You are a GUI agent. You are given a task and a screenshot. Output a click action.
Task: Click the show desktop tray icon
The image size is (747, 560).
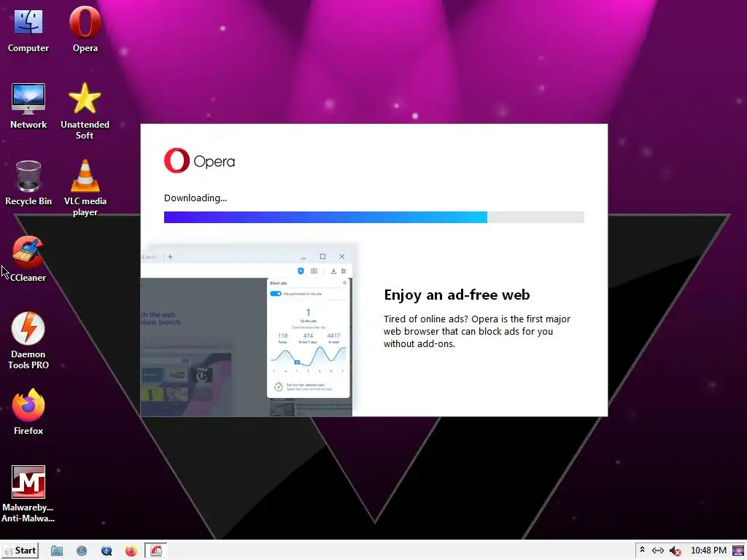click(738, 551)
